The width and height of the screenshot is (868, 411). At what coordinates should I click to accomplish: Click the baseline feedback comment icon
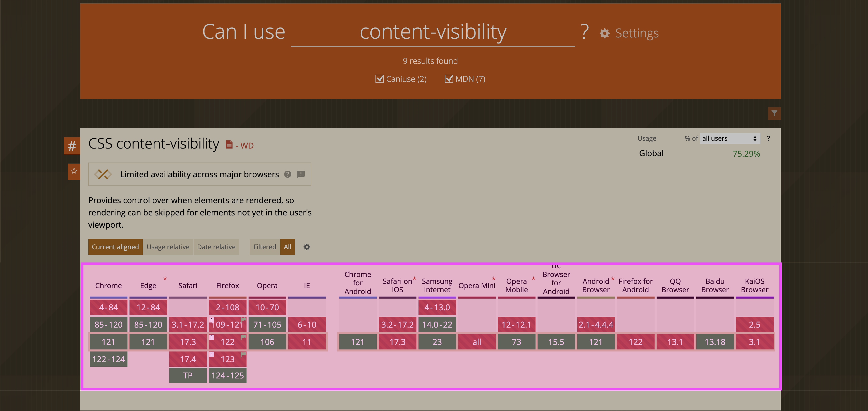coord(301,174)
